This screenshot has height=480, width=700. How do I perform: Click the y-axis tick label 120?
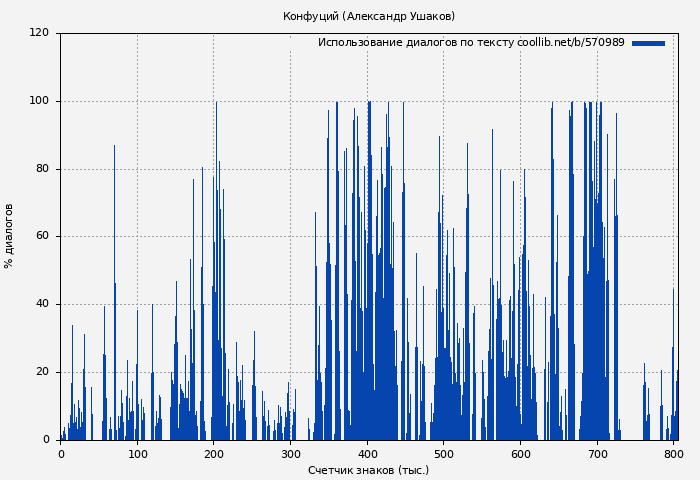click(x=39, y=33)
